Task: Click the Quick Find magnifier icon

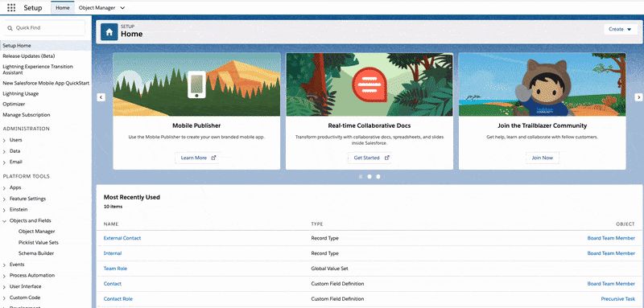Action: 10,28
